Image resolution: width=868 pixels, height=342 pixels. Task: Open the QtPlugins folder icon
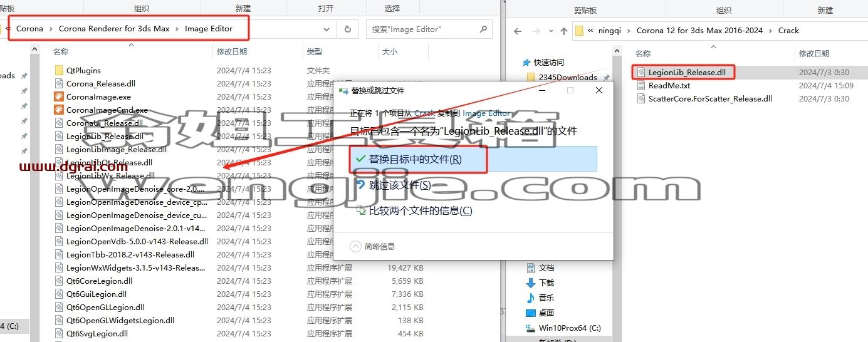[x=59, y=70]
